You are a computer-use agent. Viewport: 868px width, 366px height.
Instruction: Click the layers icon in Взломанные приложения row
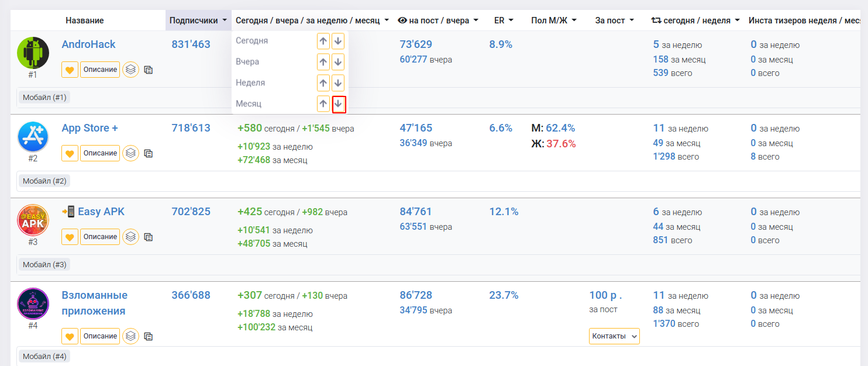pos(131,336)
